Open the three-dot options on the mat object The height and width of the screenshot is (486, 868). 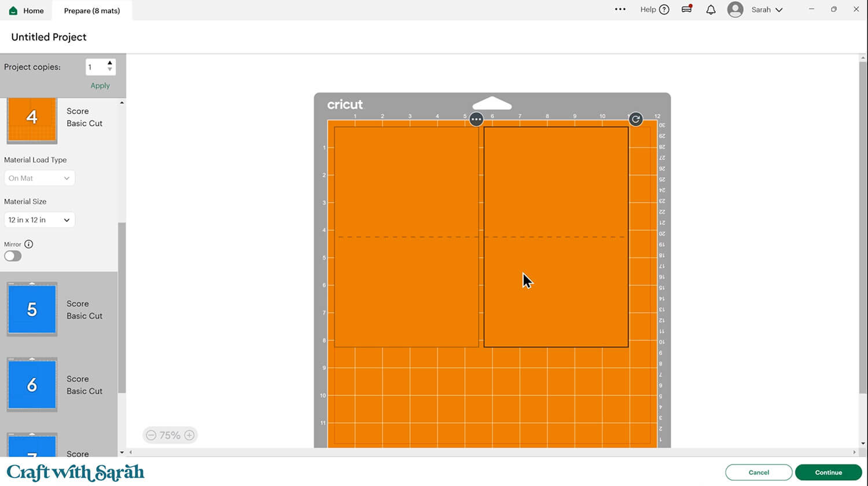pyautogui.click(x=476, y=119)
